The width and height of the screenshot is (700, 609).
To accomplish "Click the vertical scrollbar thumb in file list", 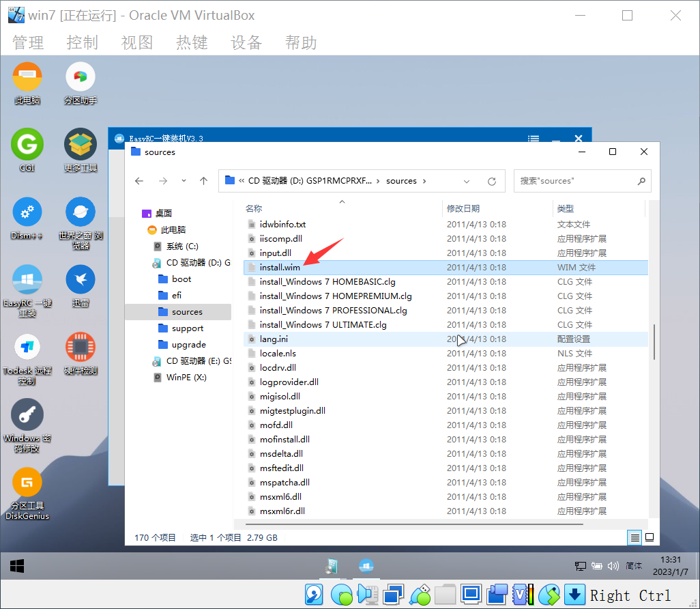I will 654,342.
